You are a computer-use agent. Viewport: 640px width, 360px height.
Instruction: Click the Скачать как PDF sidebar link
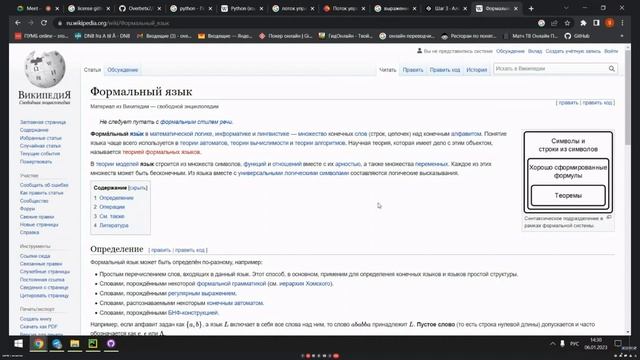38,327
